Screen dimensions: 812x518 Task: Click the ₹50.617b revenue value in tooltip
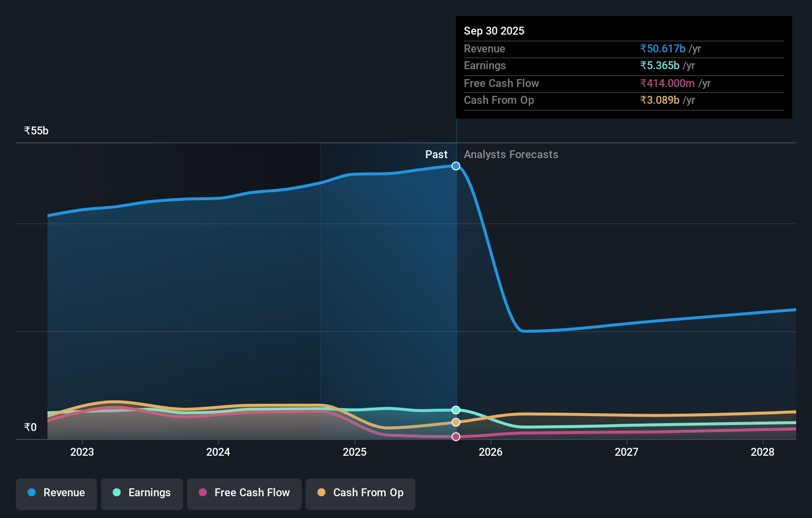(663, 49)
